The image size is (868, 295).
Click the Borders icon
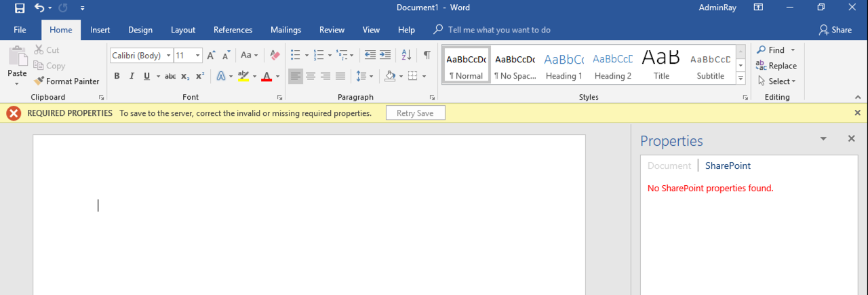[413, 76]
